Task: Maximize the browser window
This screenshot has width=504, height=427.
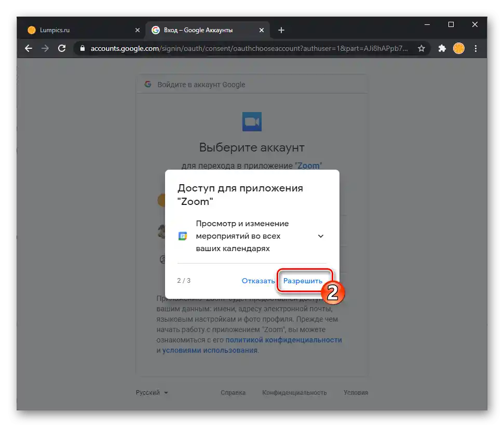Action: click(451, 24)
